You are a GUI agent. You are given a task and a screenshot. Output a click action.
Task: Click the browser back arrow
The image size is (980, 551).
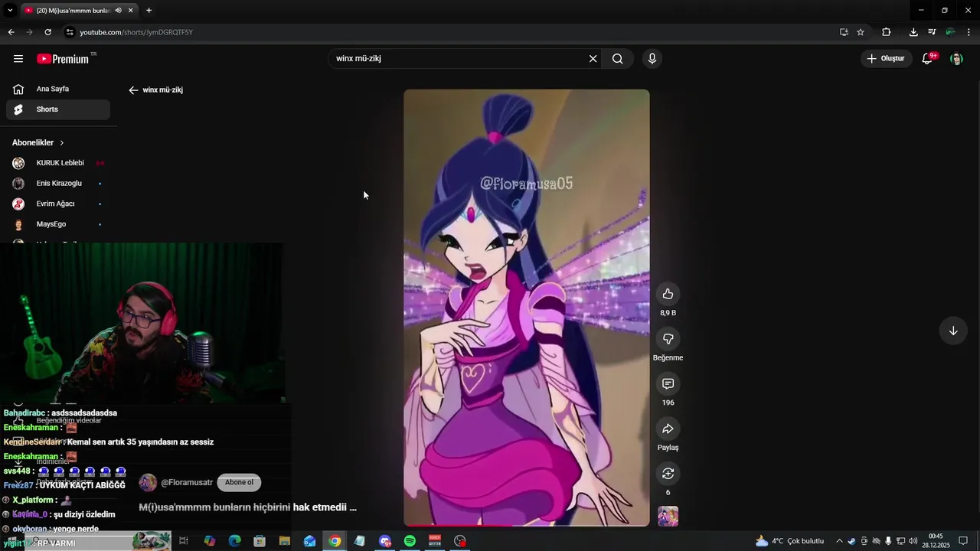click(x=11, y=32)
